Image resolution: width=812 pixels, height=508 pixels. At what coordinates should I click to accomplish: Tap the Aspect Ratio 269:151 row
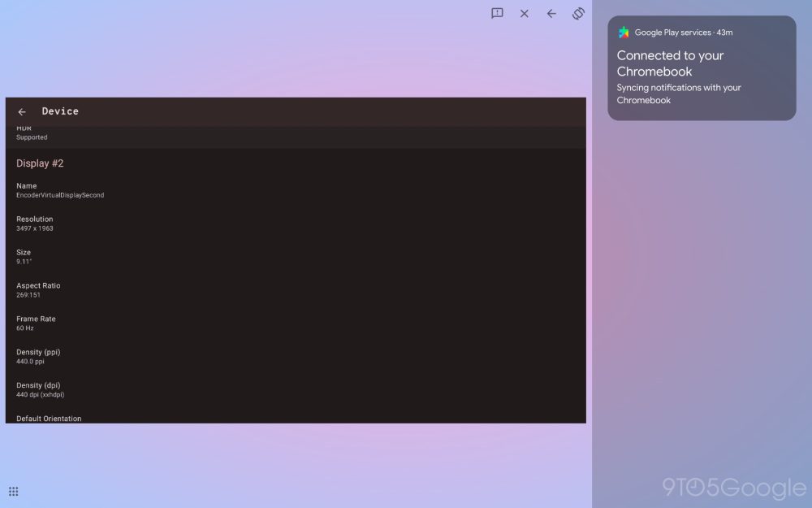[38, 290]
